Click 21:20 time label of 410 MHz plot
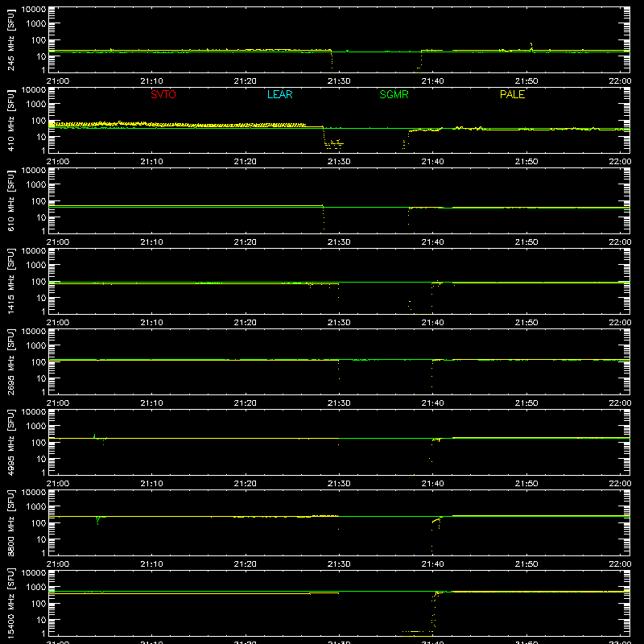The height and width of the screenshot is (644, 644). pos(246,162)
